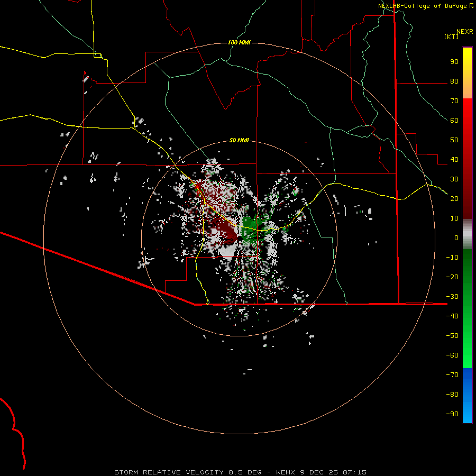The image size is (476, 476).
Task: Click the [KT] units label
Action: tap(452, 36)
